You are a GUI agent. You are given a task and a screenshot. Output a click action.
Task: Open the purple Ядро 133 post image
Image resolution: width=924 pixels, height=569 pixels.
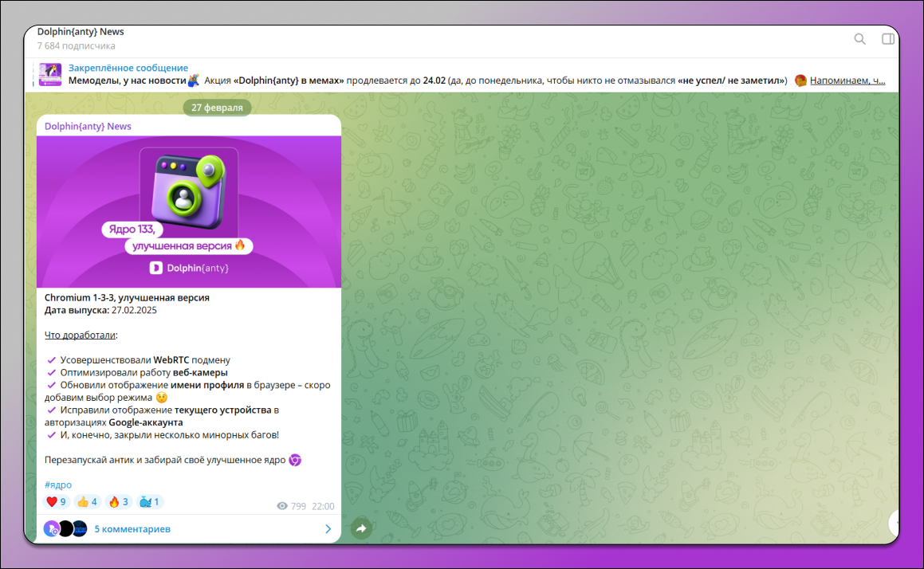point(189,211)
